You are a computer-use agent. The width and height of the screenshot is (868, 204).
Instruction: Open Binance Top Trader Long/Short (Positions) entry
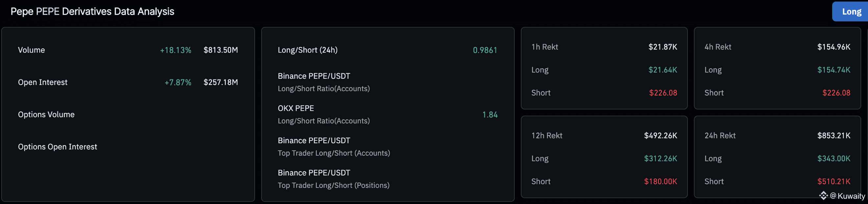tap(333, 185)
